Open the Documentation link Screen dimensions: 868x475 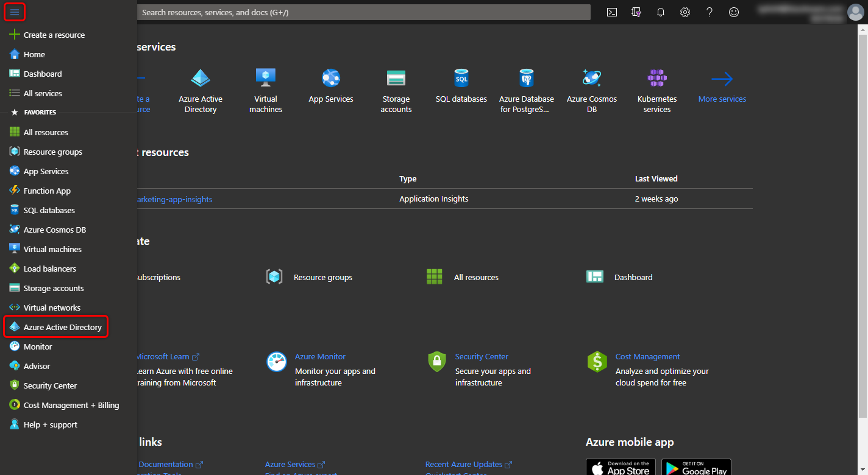coord(171,465)
